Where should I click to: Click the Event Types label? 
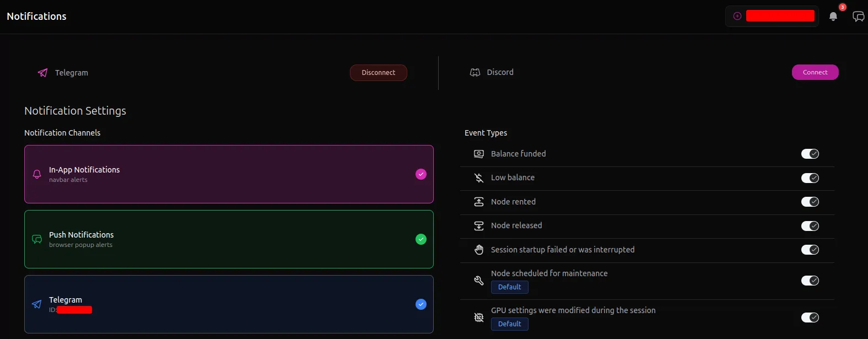pos(486,133)
